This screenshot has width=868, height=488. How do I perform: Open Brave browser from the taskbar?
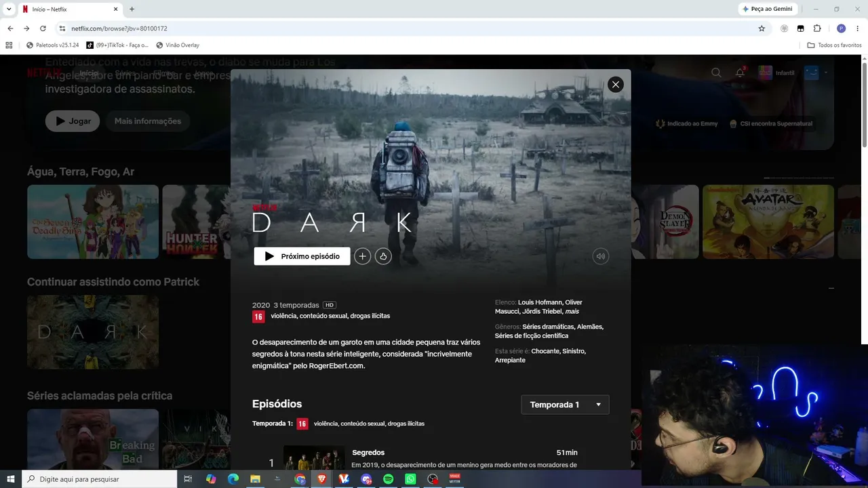322,479
